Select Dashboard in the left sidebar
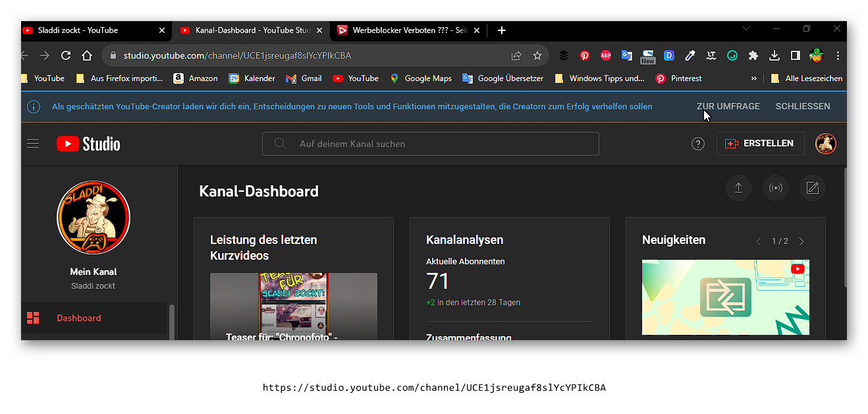Screen dimensions: 868x414 tap(79, 318)
